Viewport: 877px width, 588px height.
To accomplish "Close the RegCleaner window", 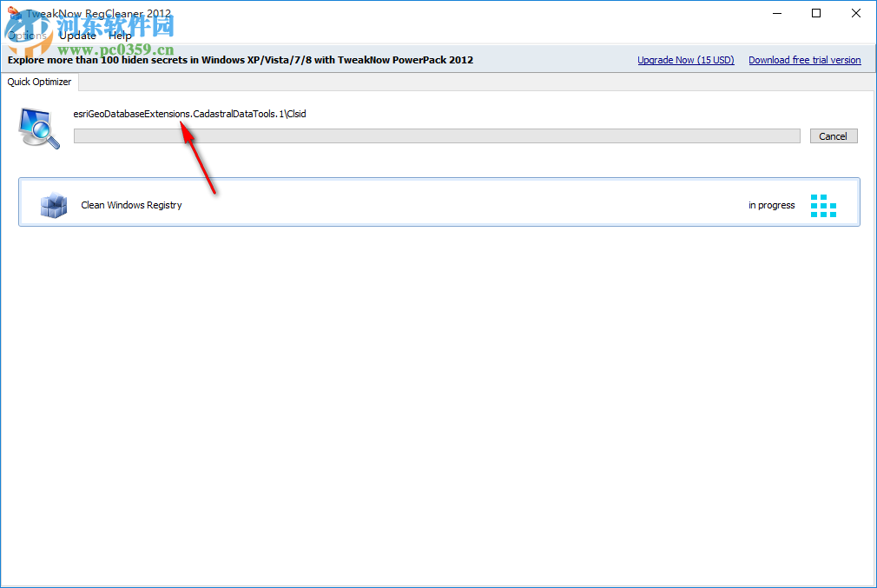I will tap(855, 13).
